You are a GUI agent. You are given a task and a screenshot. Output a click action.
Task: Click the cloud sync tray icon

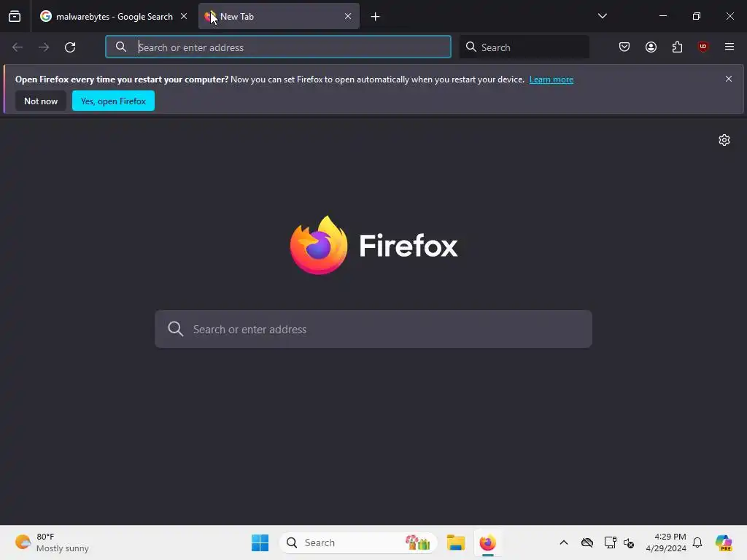tap(587, 542)
